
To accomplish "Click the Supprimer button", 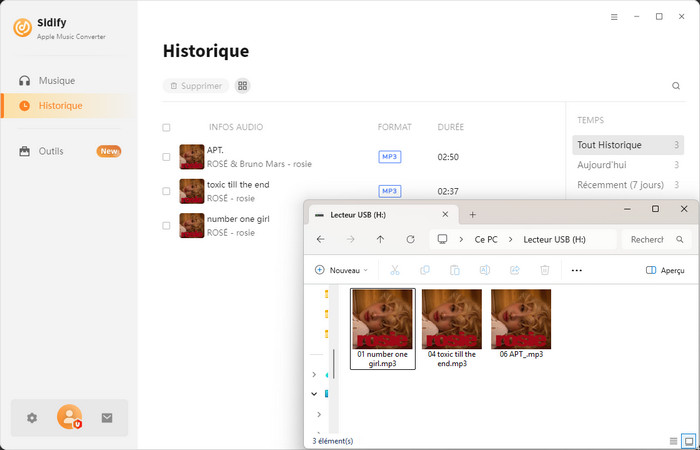I will [195, 86].
